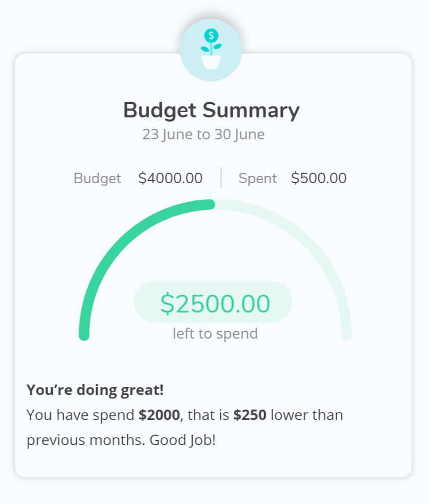This screenshot has width=429, height=504.
Task: Click the dollar coin on the plant
Action: (211, 35)
